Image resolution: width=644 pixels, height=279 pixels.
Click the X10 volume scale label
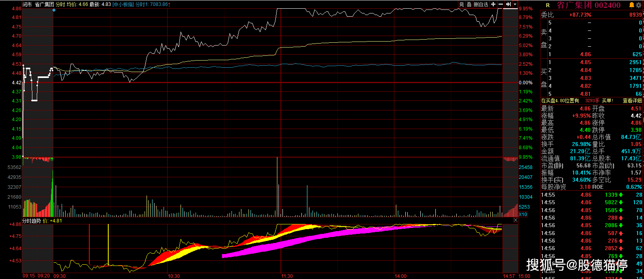[x=523, y=214]
